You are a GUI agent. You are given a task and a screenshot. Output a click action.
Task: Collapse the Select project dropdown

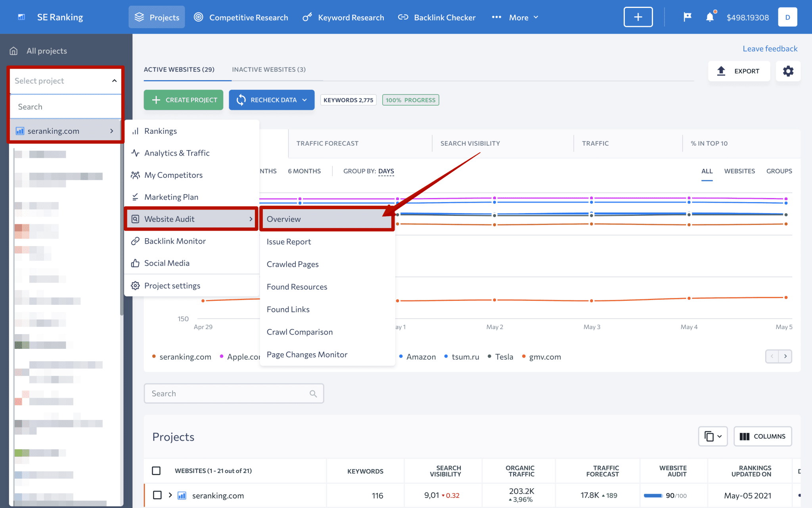[114, 81]
